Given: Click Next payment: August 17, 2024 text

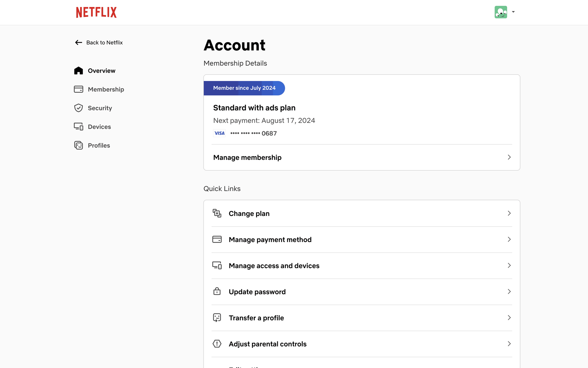Looking at the screenshot, I should point(264,121).
